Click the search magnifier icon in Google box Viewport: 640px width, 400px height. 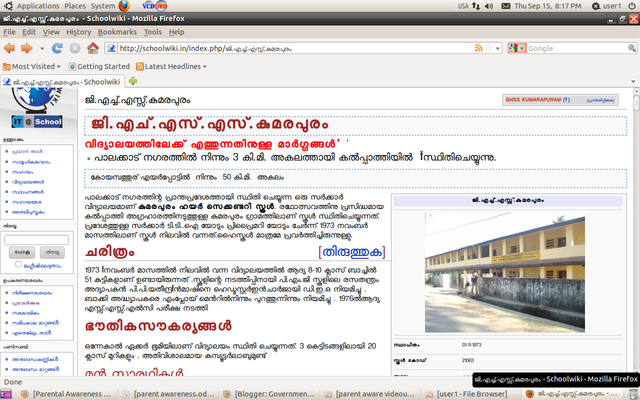[x=631, y=48]
